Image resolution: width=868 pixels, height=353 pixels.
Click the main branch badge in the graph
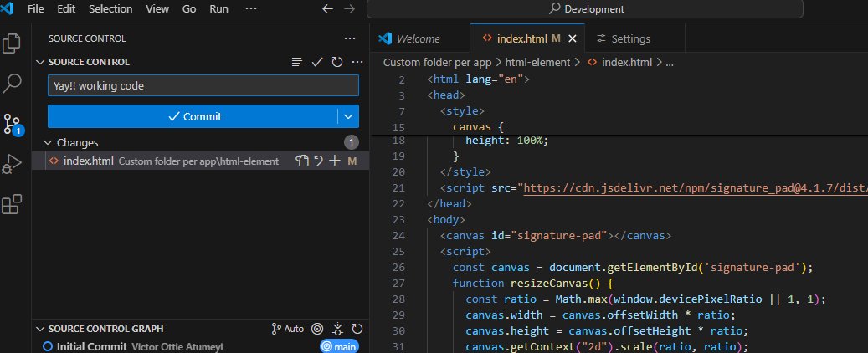339,347
